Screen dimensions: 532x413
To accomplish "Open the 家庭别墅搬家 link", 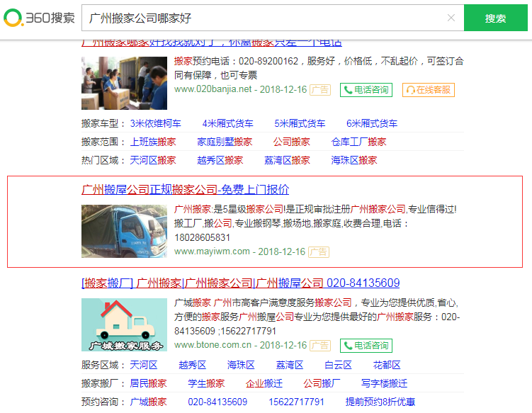I will point(225,142).
